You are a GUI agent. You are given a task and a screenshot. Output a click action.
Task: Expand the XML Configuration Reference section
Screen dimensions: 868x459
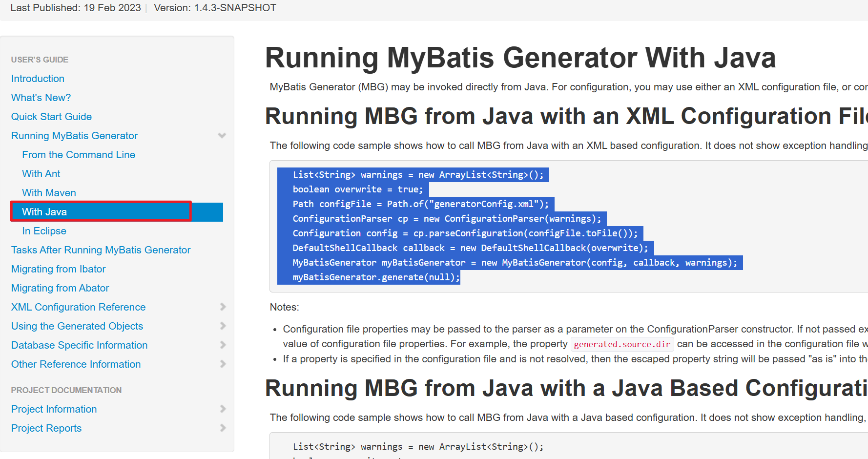click(x=223, y=307)
